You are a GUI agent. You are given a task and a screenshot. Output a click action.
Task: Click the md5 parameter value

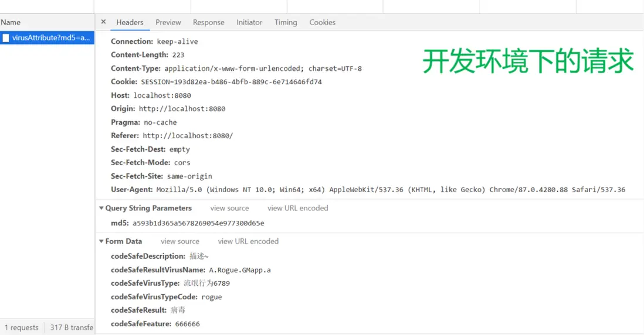[198, 223]
